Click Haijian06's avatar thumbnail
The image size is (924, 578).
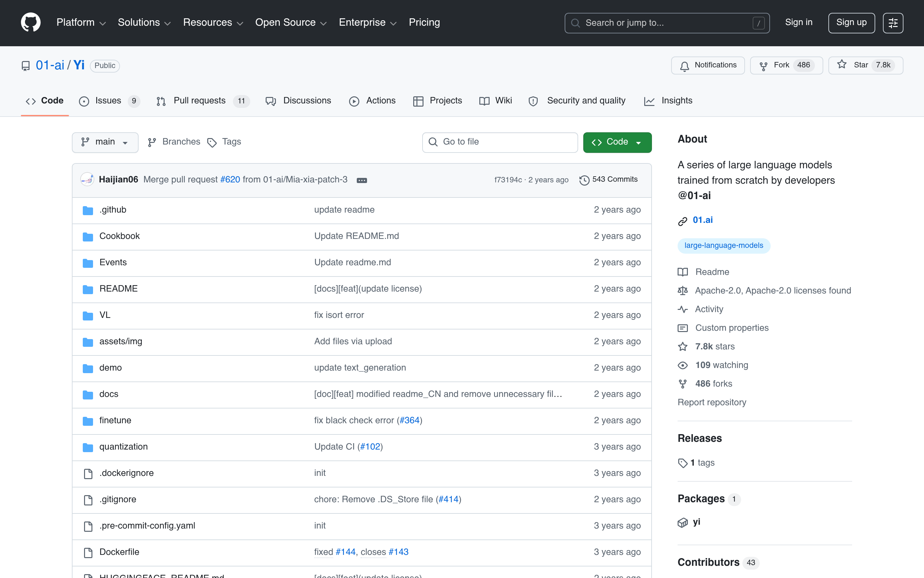(88, 179)
